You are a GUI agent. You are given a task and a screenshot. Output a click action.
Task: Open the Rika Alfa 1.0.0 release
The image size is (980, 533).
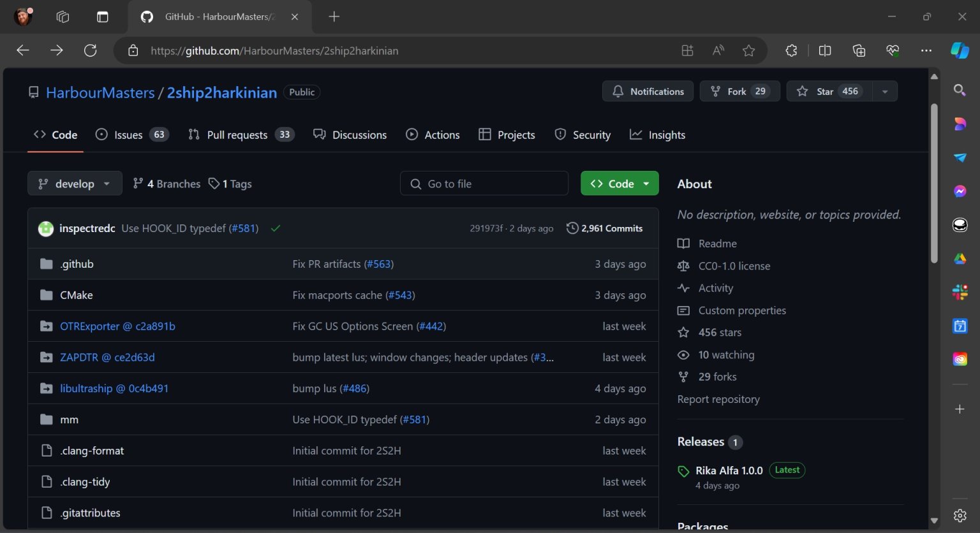[x=729, y=471]
